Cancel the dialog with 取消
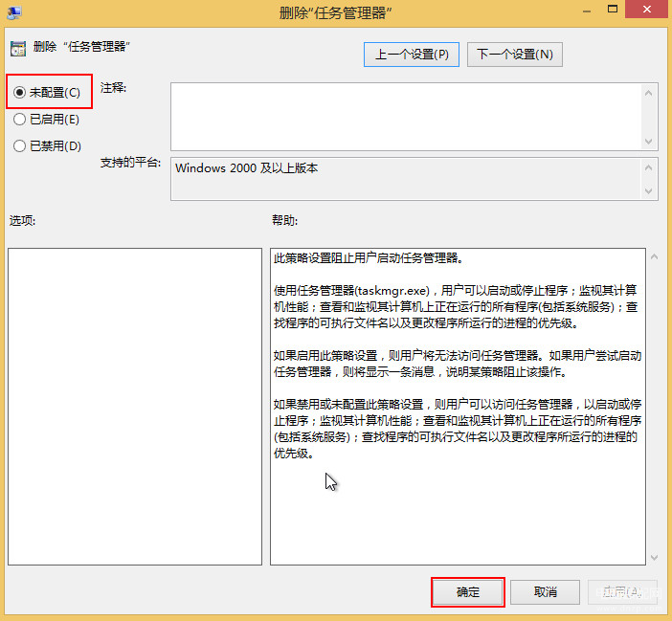Screen dimensions: 672x621 tap(545, 592)
